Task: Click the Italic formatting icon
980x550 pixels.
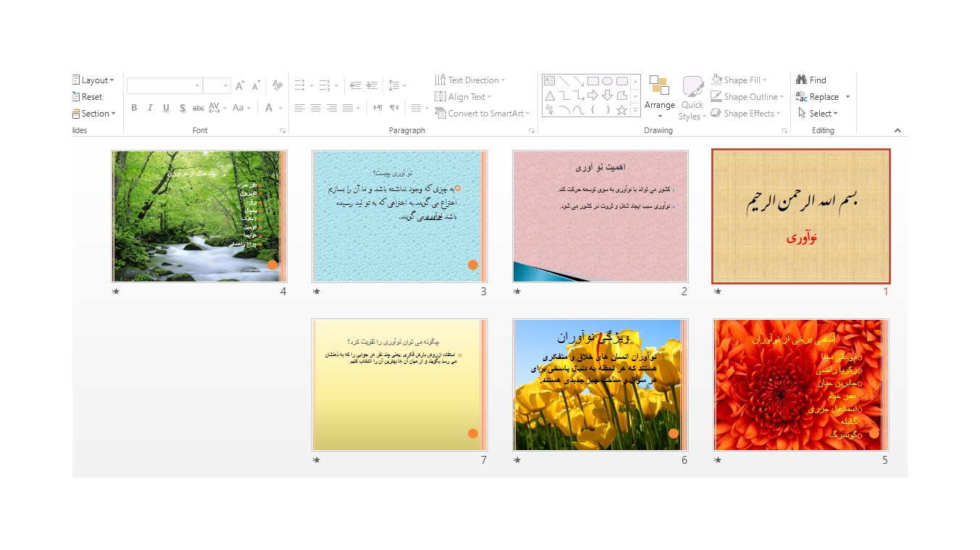Action: [x=150, y=108]
